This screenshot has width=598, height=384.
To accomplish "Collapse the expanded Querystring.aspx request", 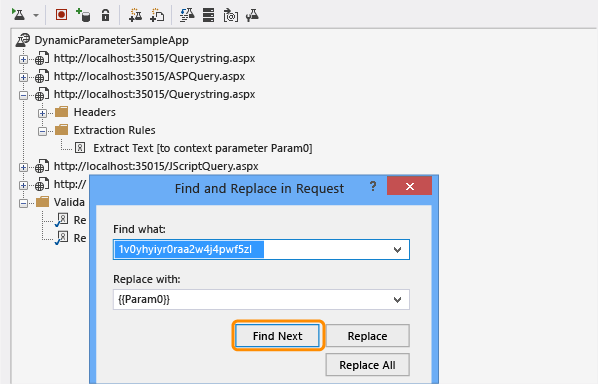I will (x=23, y=95).
